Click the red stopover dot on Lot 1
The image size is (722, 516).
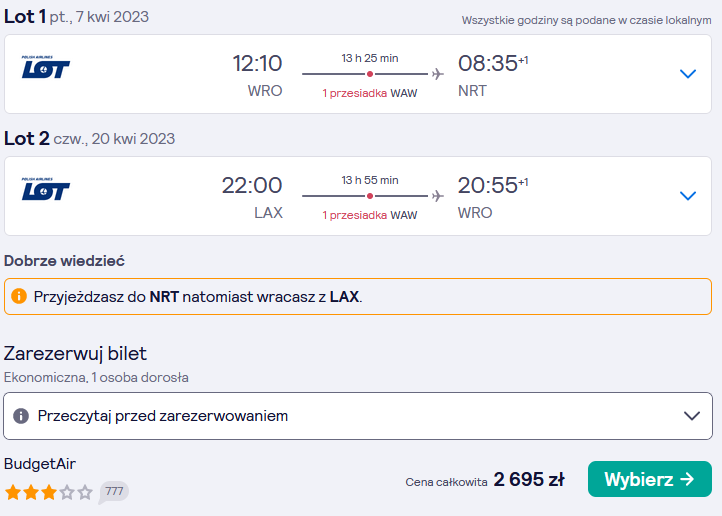click(x=370, y=74)
